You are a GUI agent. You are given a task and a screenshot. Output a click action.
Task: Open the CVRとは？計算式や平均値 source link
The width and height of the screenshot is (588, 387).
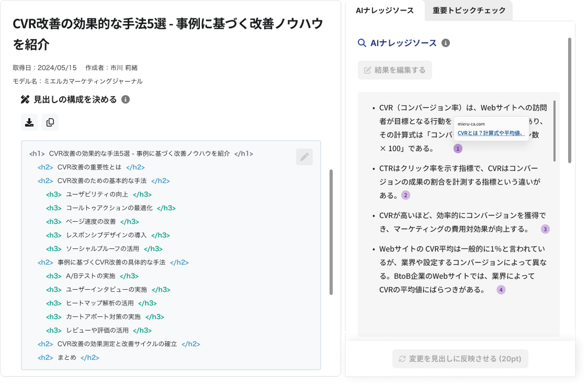click(491, 133)
